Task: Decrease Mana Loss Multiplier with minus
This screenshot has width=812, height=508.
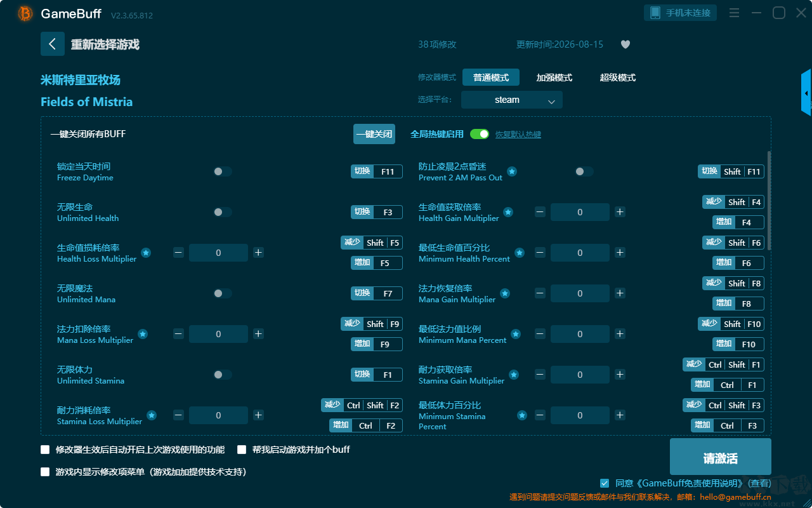Action: pyautogui.click(x=178, y=334)
